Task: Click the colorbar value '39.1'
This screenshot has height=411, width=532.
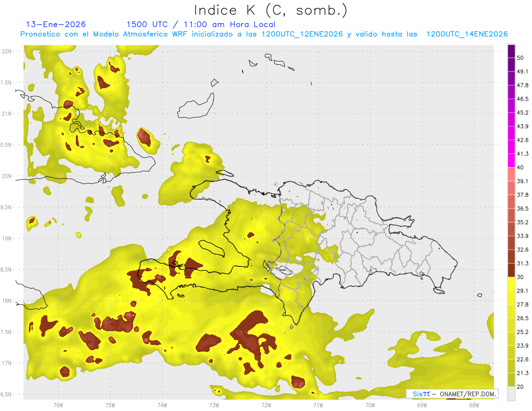Action: click(523, 181)
